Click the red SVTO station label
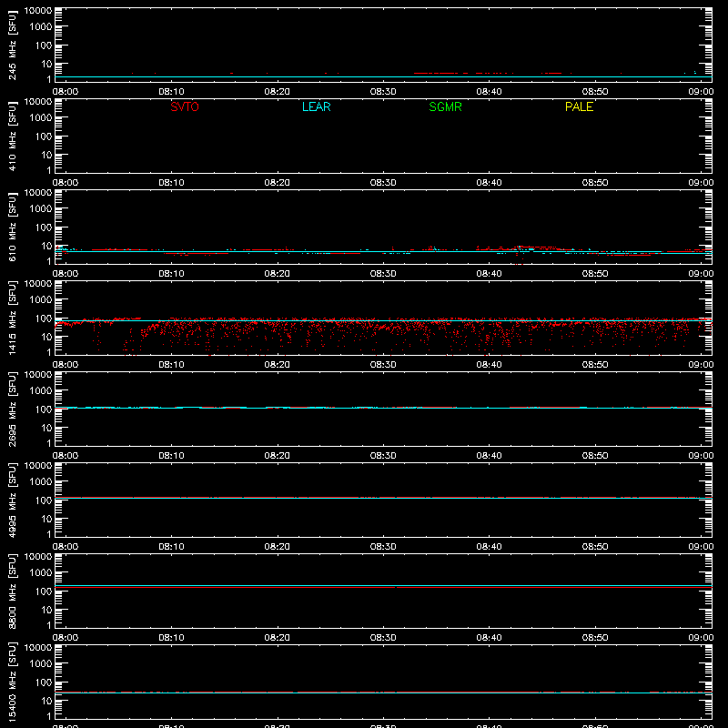The image size is (728, 728). [x=185, y=106]
